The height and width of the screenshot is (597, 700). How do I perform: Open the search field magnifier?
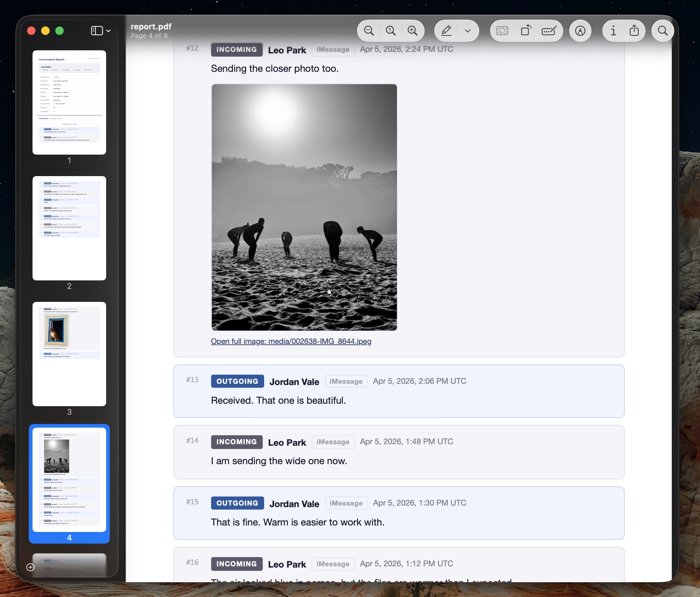[663, 31]
